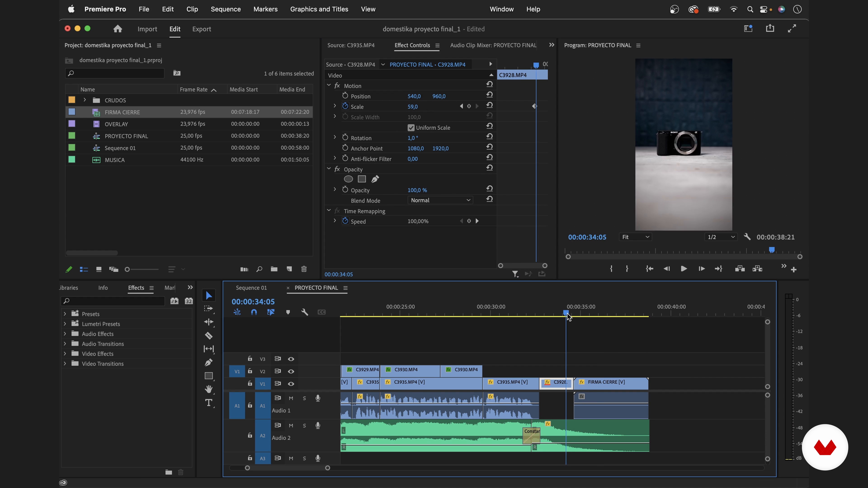Click the Home icon
This screenshot has width=868, height=488.
point(118,29)
